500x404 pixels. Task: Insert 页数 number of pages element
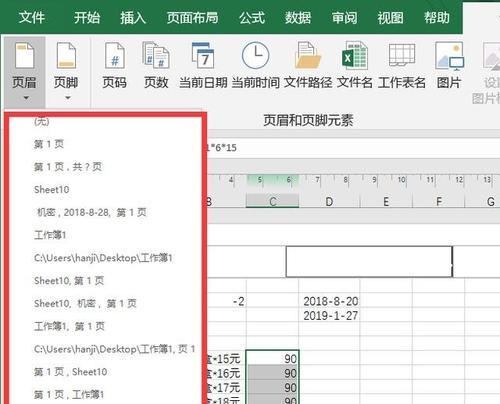click(x=156, y=66)
